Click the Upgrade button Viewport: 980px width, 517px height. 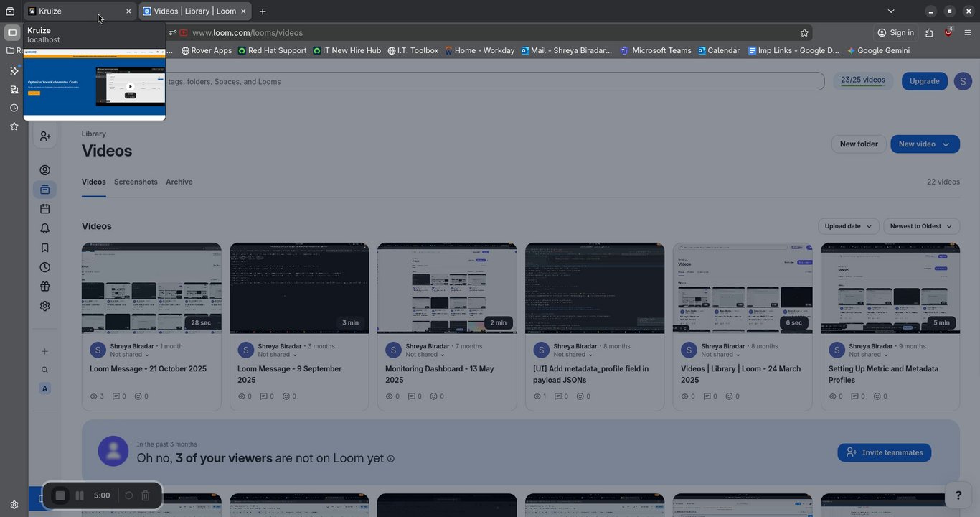tap(925, 81)
